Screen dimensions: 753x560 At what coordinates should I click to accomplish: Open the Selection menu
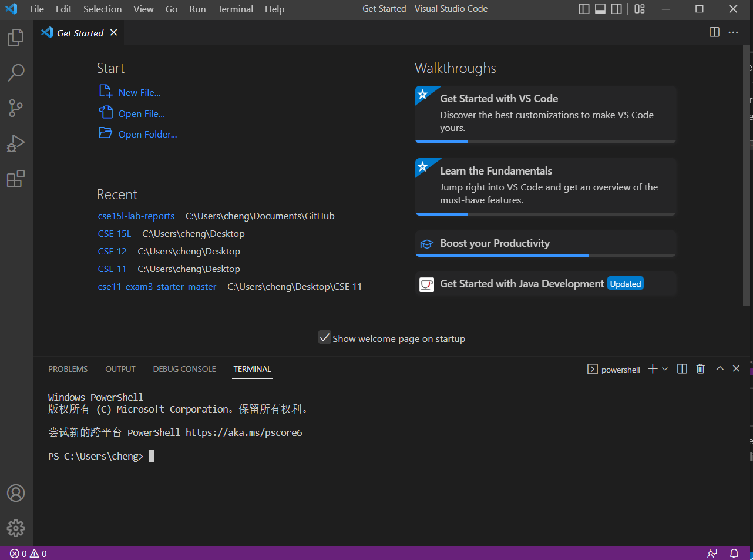(102, 9)
